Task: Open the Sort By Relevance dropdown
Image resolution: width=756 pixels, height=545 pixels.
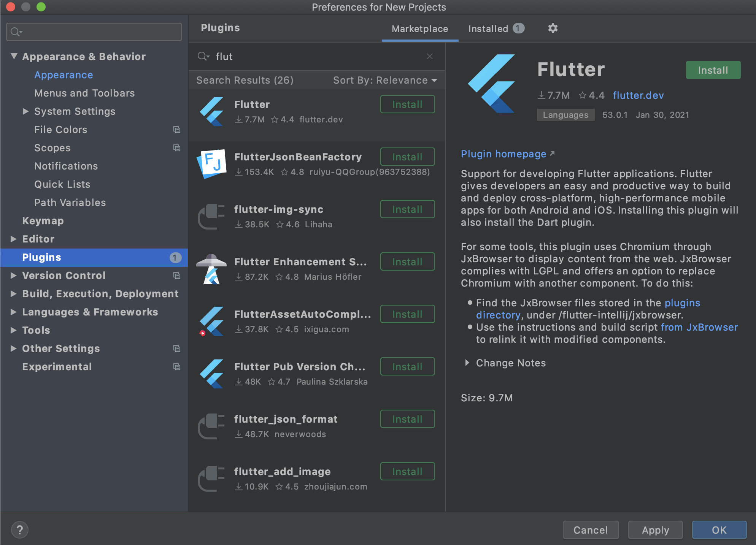Action: pos(385,80)
